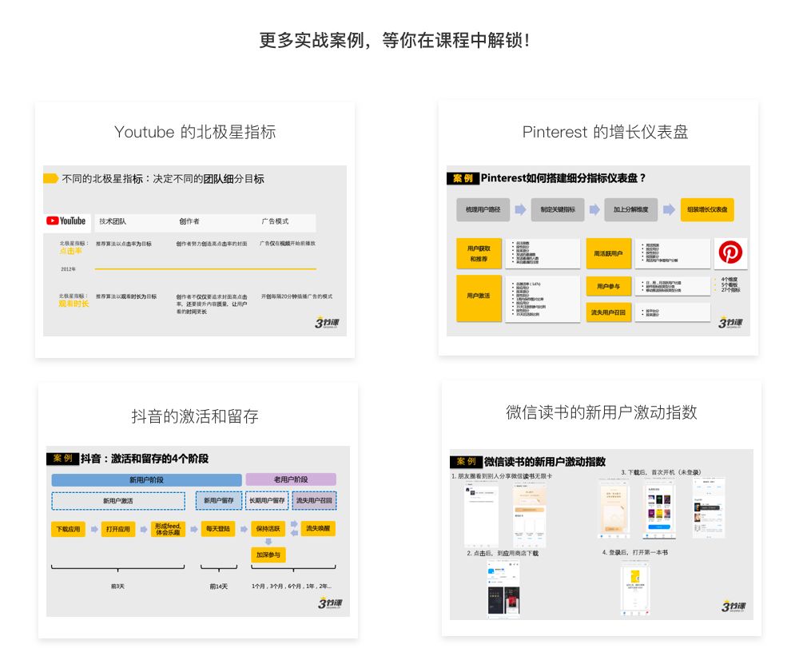
Task: Click the 用户获取和推荐 yellow block
Action: pyautogui.click(x=479, y=253)
